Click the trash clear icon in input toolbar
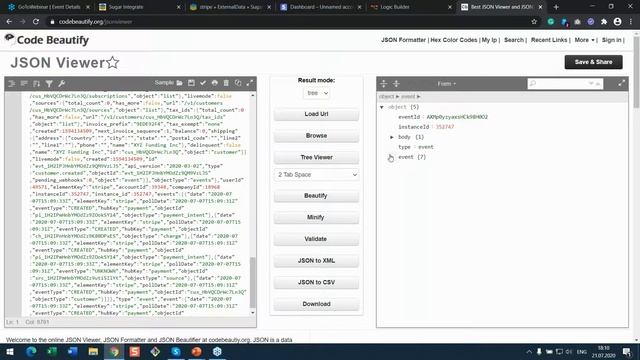The width and height of the screenshot is (640, 360). (226, 83)
